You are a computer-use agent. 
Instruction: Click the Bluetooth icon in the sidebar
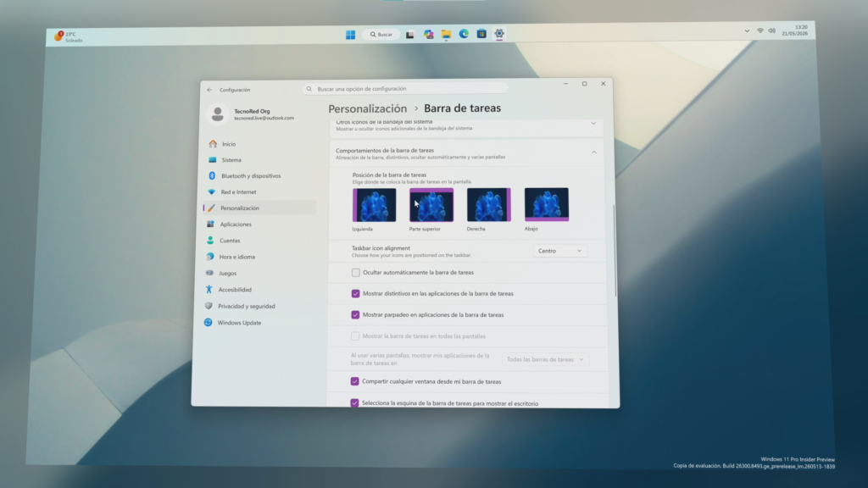tap(212, 176)
